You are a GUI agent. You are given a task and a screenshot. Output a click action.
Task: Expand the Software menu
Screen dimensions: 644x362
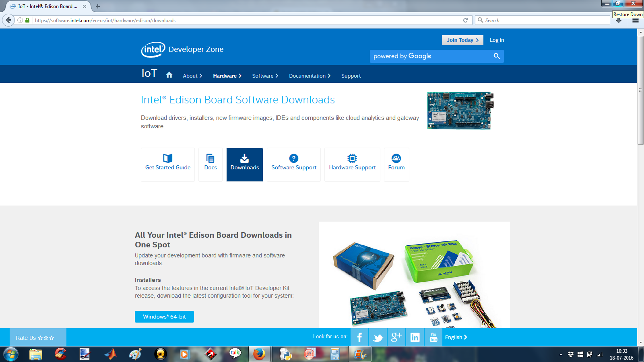click(265, 76)
